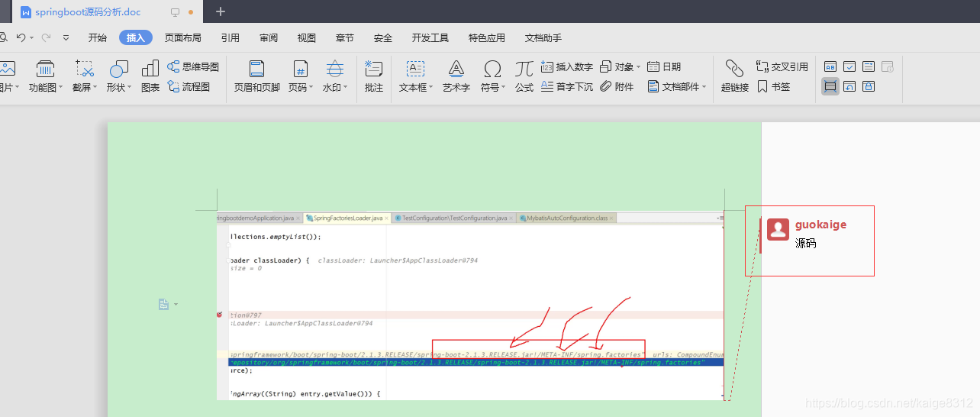
Task: Open the 安全 ribbon tab
Action: click(x=383, y=37)
